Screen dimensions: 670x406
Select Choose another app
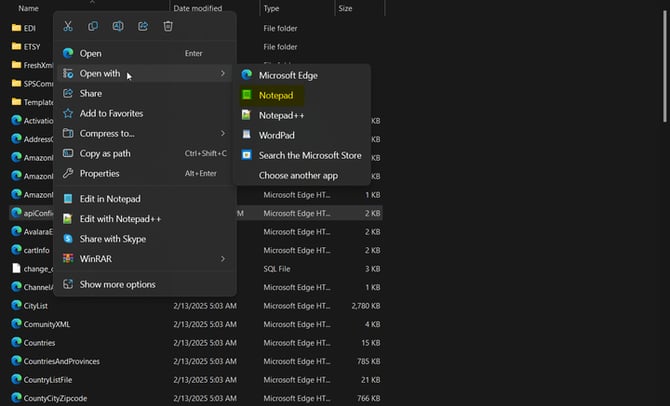(x=296, y=175)
